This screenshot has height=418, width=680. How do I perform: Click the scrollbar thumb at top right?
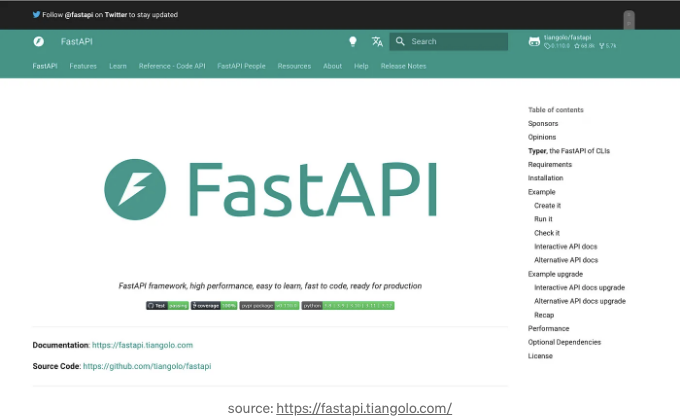629,20
